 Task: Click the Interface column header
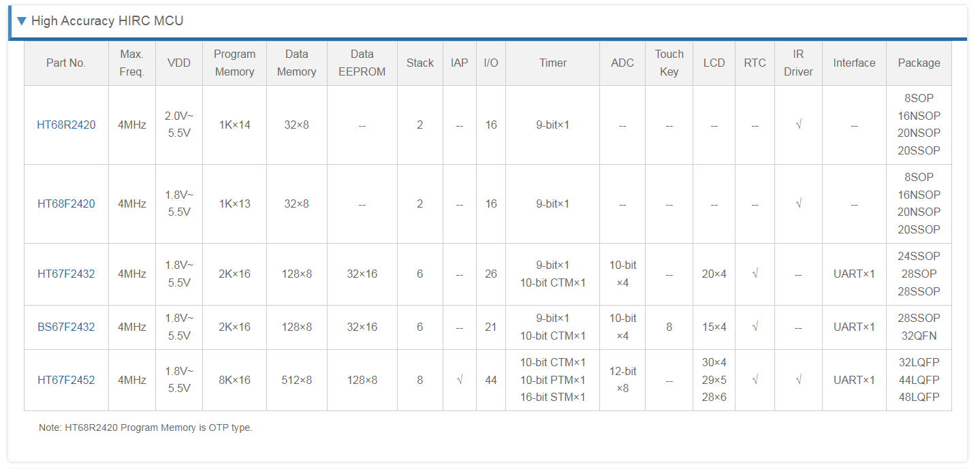pyautogui.click(x=854, y=63)
